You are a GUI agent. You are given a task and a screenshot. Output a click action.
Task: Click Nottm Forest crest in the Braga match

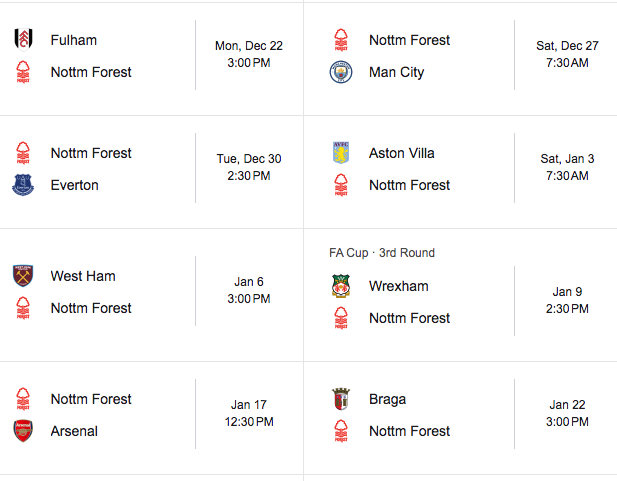coord(341,431)
